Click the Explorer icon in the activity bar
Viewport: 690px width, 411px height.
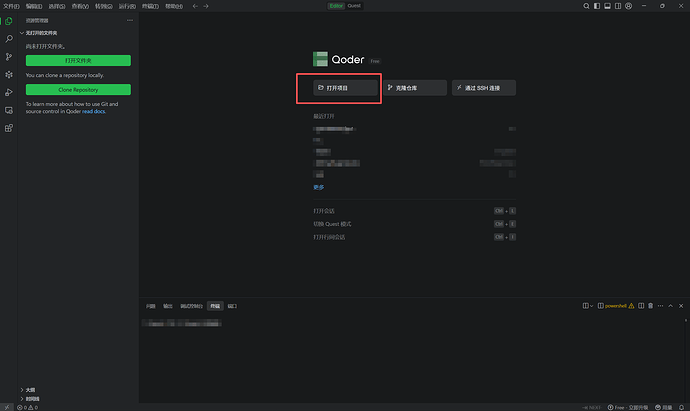coord(9,21)
